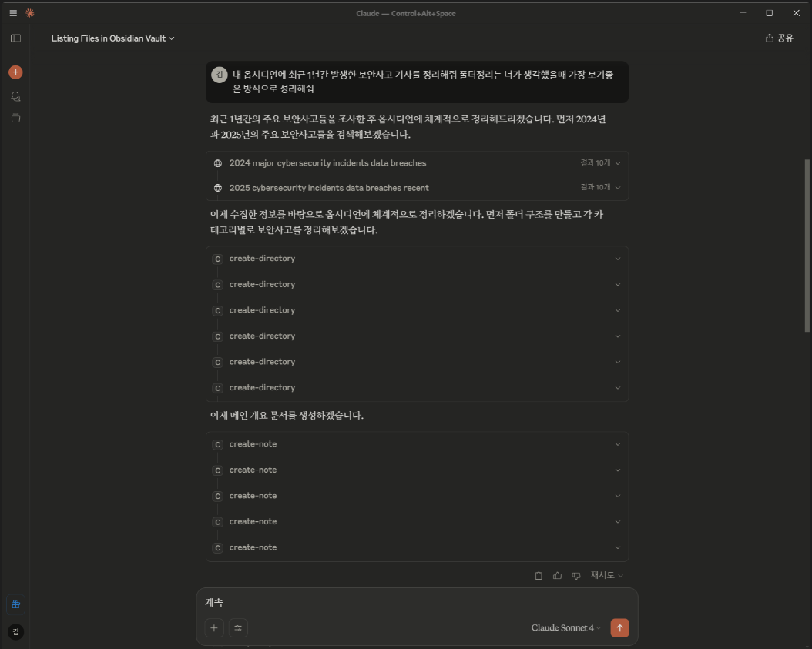
Task: Open the Claude Sonnet 4 model selector
Action: pos(566,627)
